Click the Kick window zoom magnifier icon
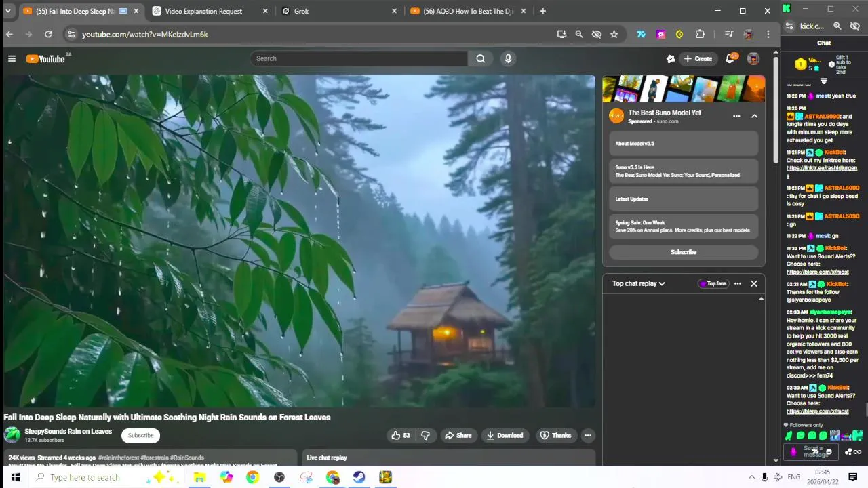The height and width of the screenshot is (488, 868). 837,26
